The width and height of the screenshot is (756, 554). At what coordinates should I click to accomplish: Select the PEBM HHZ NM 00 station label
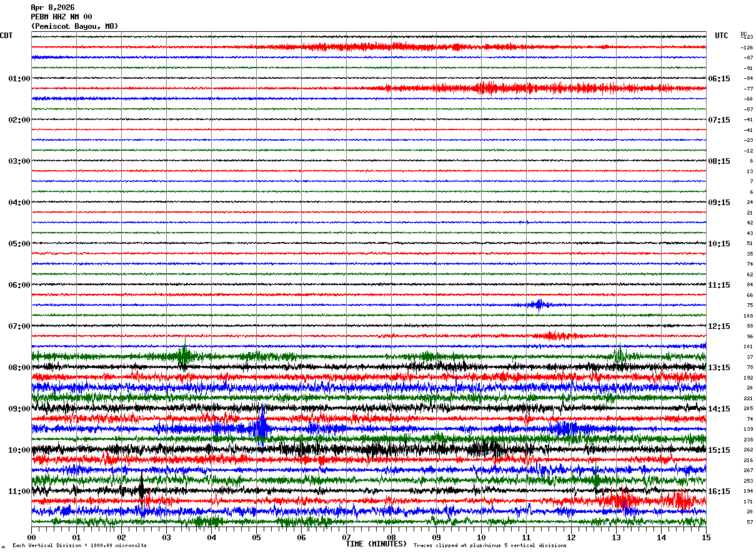[x=61, y=17]
